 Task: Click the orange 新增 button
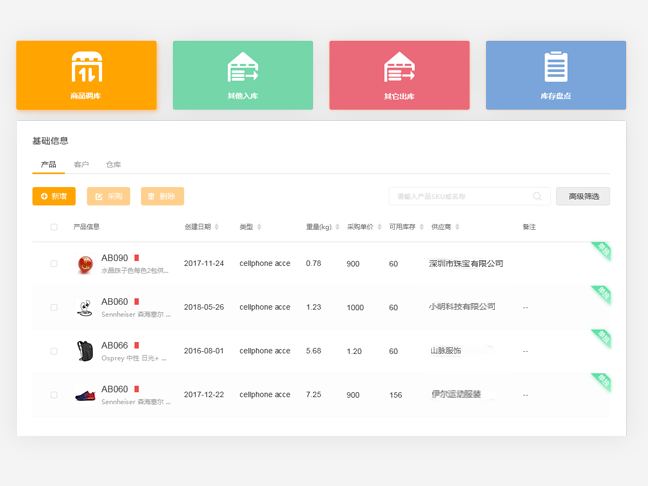[54, 197]
